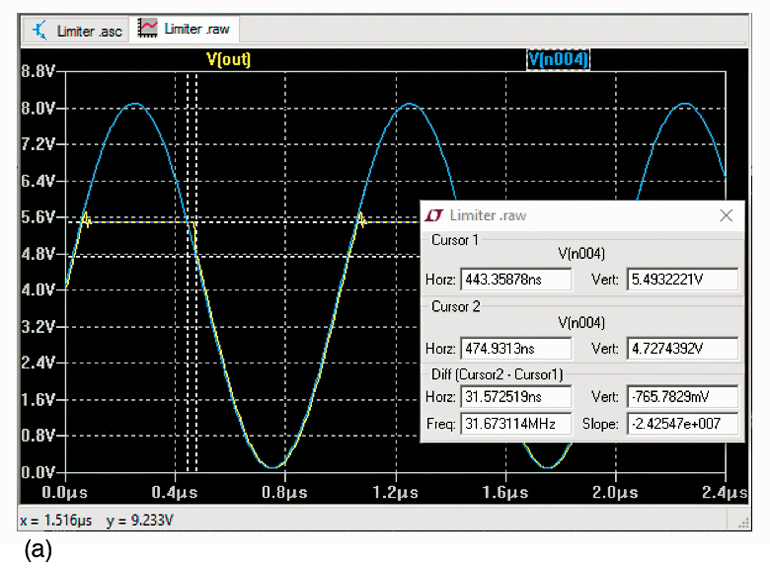Click the V(n004) trace label
This screenshot has height=570, width=770.
559,60
